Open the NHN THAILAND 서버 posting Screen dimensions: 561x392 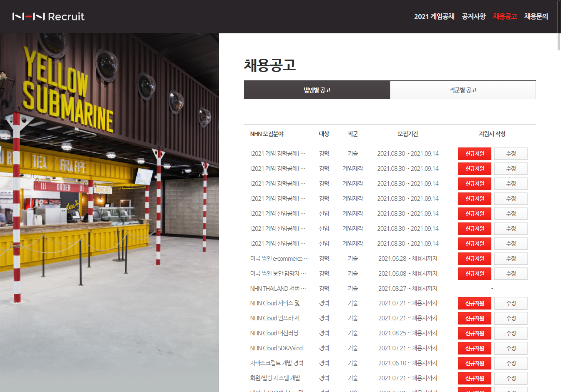coord(278,289)
